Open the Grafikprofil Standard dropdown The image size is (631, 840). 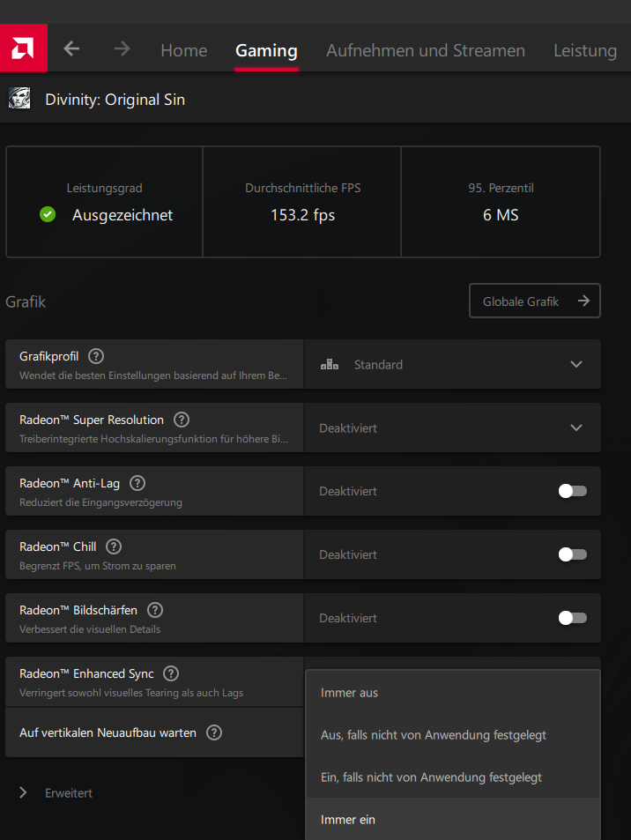pos(452,364)
